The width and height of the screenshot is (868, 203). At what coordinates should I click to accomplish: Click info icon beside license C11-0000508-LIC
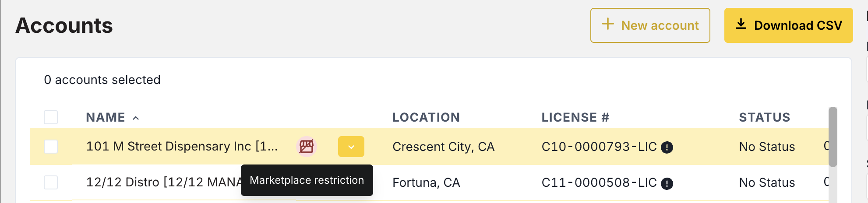(667, 183)
